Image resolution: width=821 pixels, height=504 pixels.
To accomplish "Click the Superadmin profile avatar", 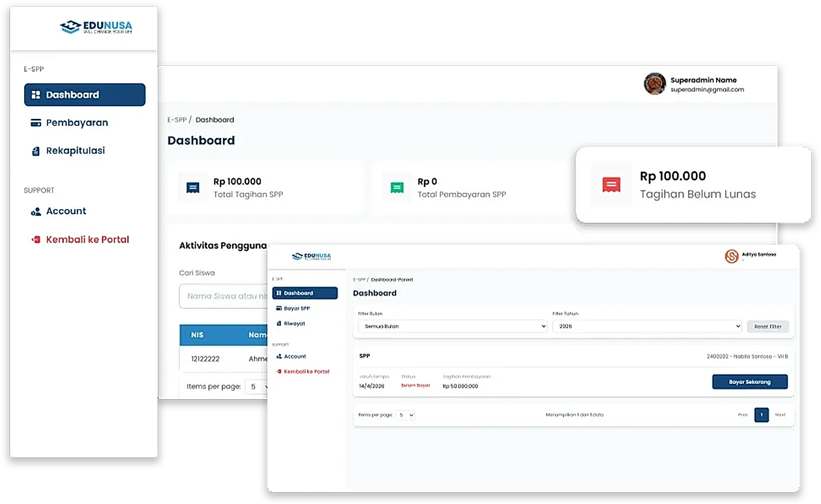I will pyautogui.click(x=655, y=84).
